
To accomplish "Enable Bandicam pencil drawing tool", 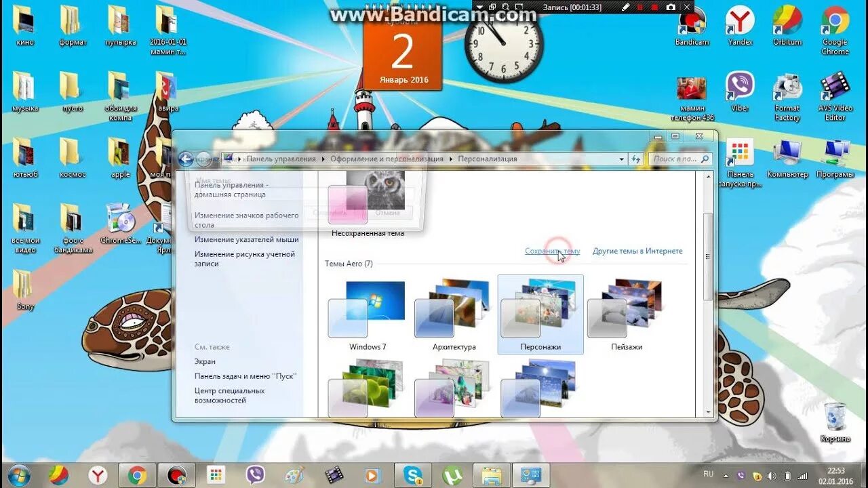I will (x=625, y=7).
